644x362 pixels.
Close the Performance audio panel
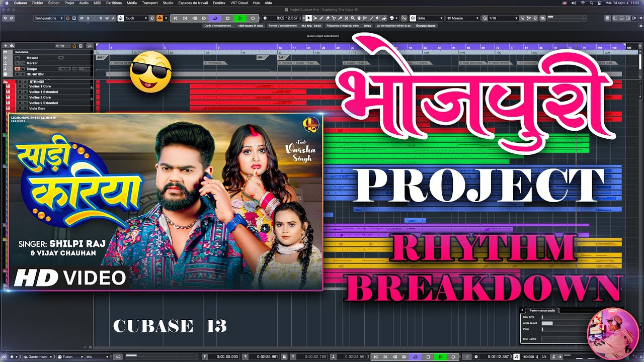[522, 311]
